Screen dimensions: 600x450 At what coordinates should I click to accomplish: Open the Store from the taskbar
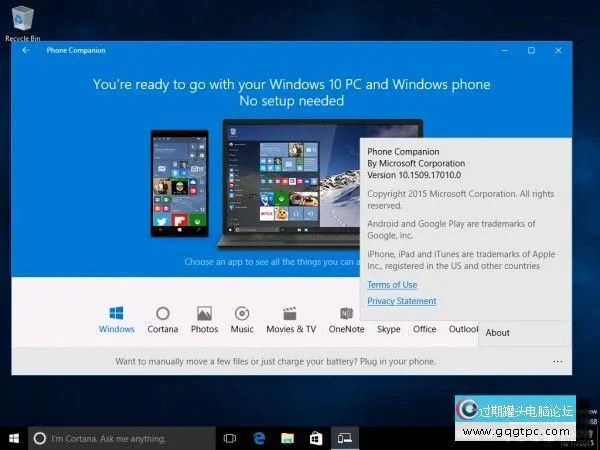[x=315, y=438]
